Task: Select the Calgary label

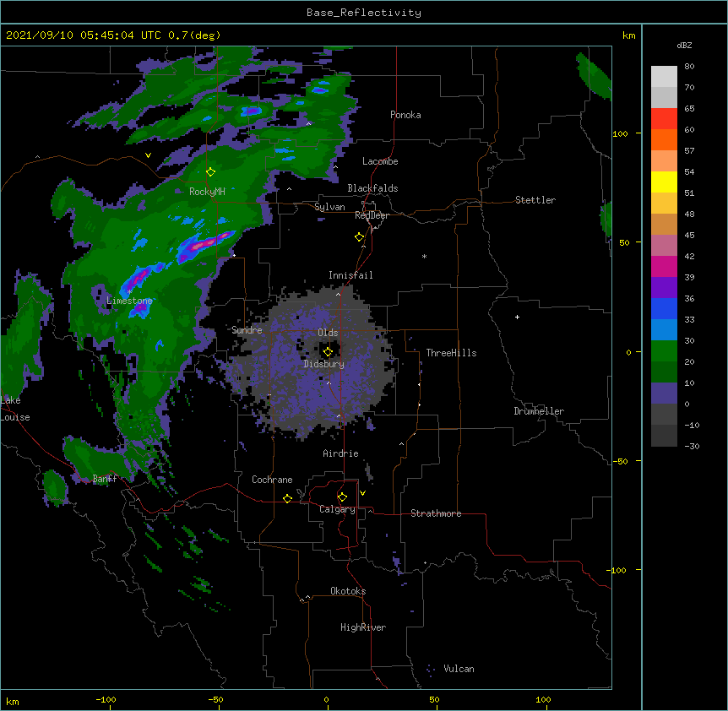Action: pyautogui.click(x=337, y=509)
